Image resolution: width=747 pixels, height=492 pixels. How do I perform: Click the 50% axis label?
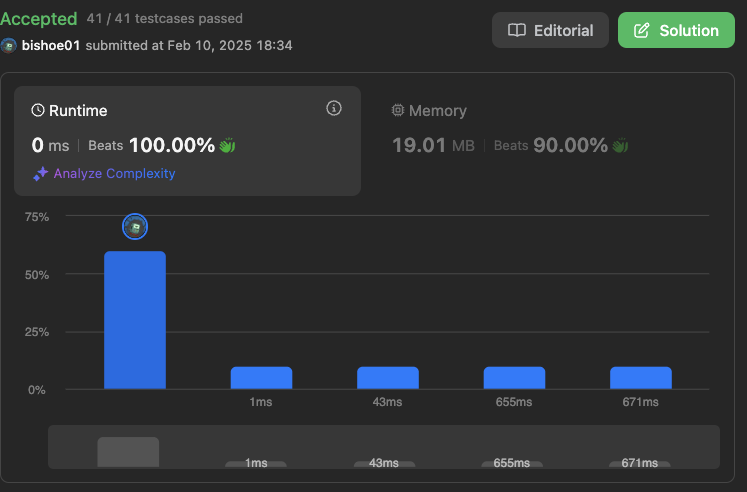(37, 275)
